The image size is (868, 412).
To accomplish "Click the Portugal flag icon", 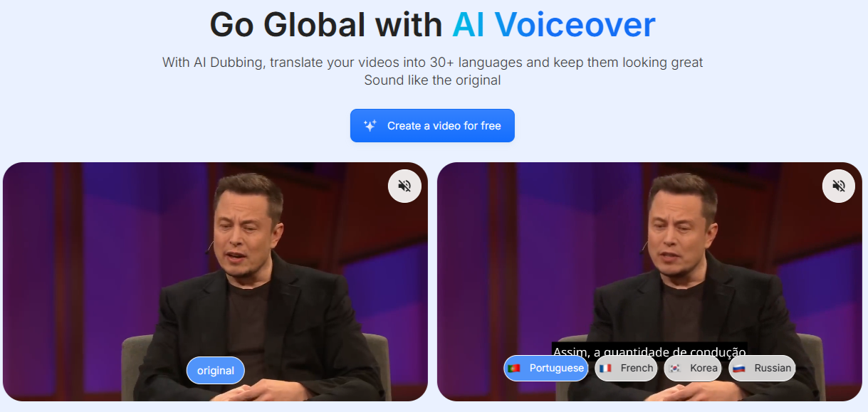I will pos(514,368).
